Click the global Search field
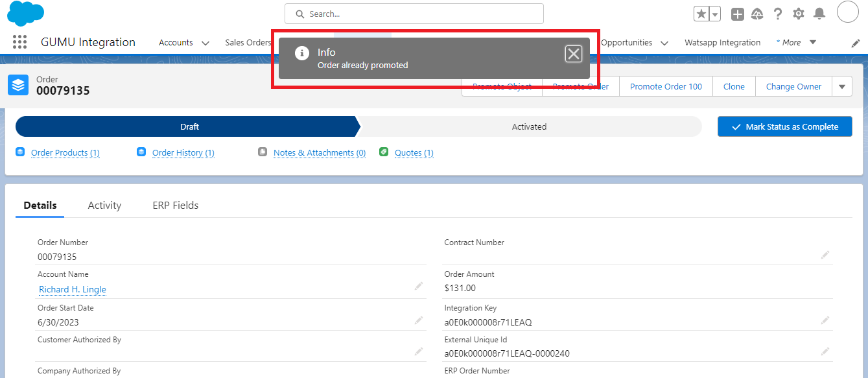Screen dimensions: 868x378 coord(414,14)
